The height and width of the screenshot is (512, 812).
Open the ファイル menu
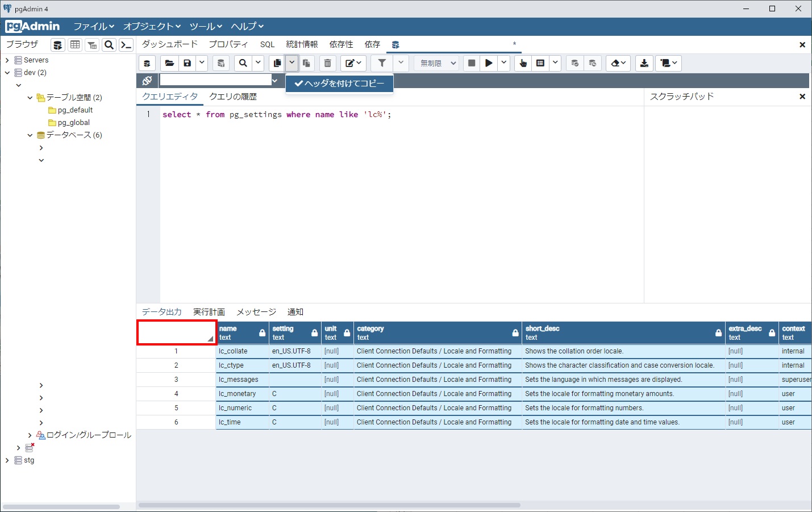93,26
